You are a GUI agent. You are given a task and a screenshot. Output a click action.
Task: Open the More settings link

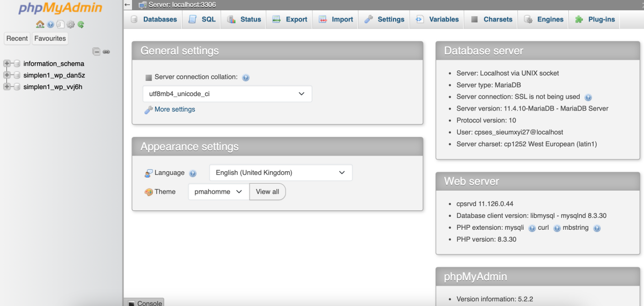click(x=175, y=110)
